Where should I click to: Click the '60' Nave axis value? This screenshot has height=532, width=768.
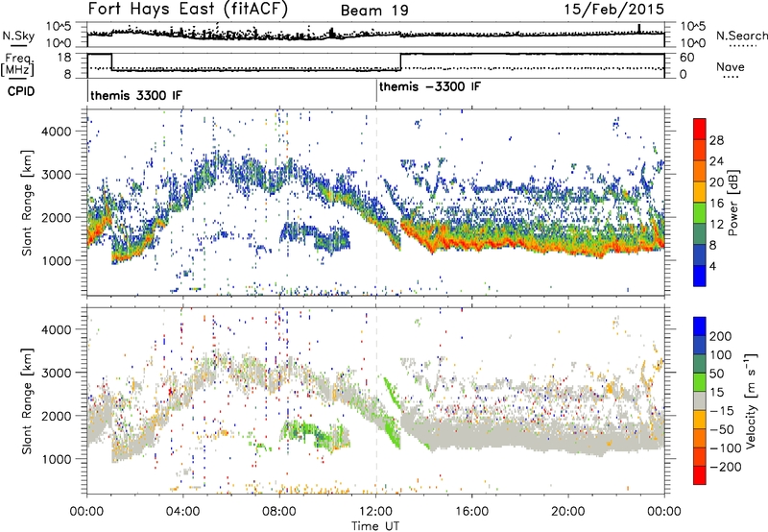pos(686,58)
